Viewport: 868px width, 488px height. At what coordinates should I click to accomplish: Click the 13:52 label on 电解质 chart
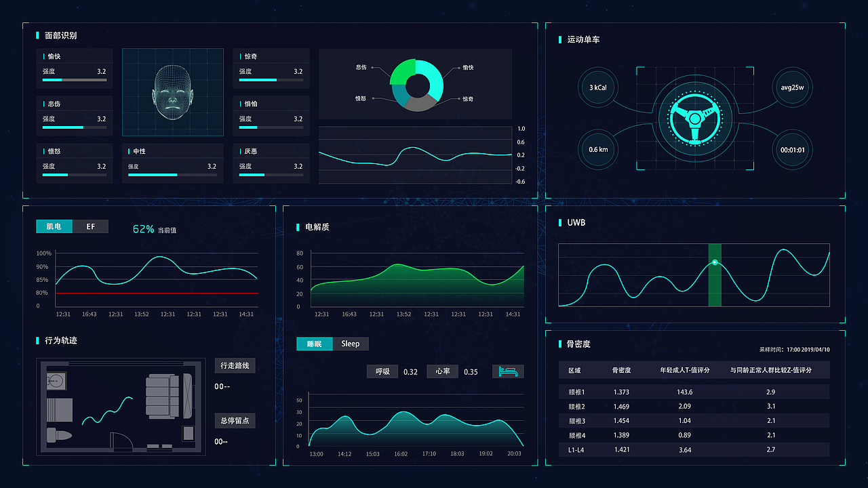[x=403, y=314]
